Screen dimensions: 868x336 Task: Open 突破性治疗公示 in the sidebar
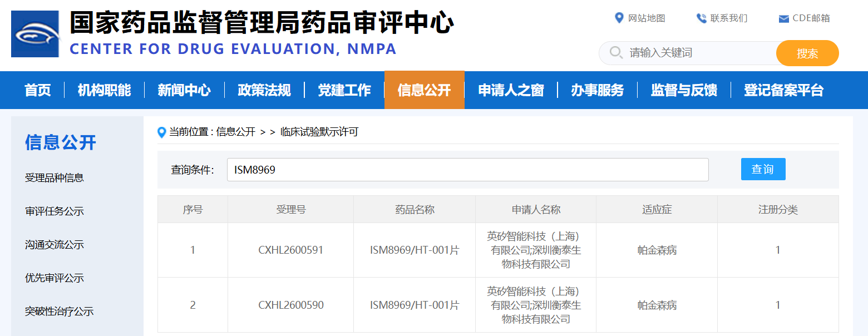pyautogui.click(x=59, y=312)
